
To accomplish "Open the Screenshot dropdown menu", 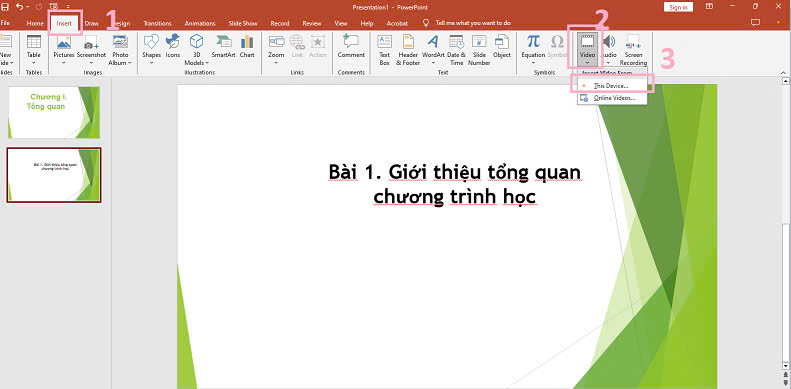I will 91,63.
